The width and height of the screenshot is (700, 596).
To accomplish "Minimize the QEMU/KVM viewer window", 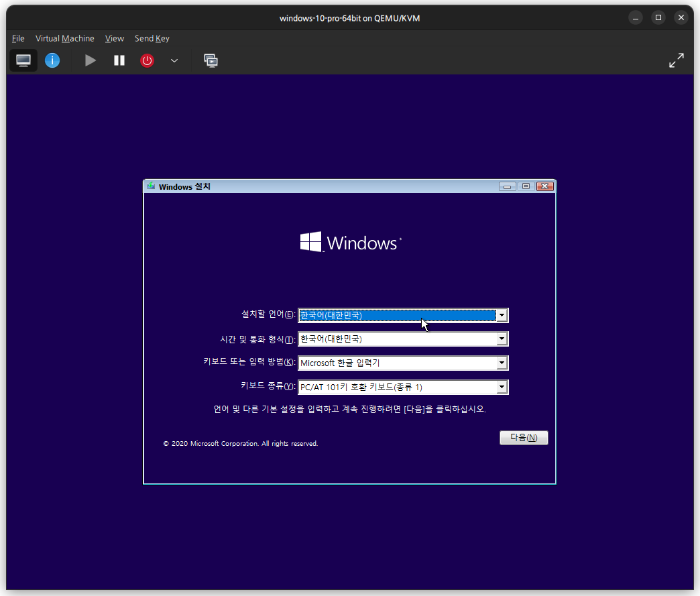I will (x=635, y=18).
